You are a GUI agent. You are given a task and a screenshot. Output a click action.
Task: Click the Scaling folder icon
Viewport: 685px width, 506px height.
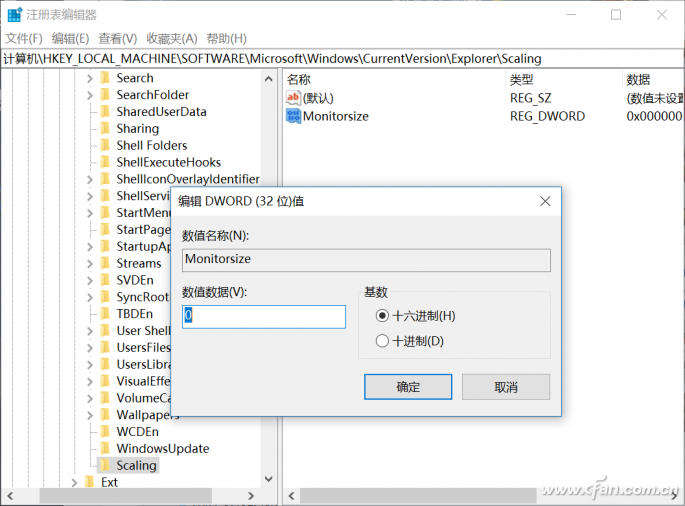(x=105, y=465)
